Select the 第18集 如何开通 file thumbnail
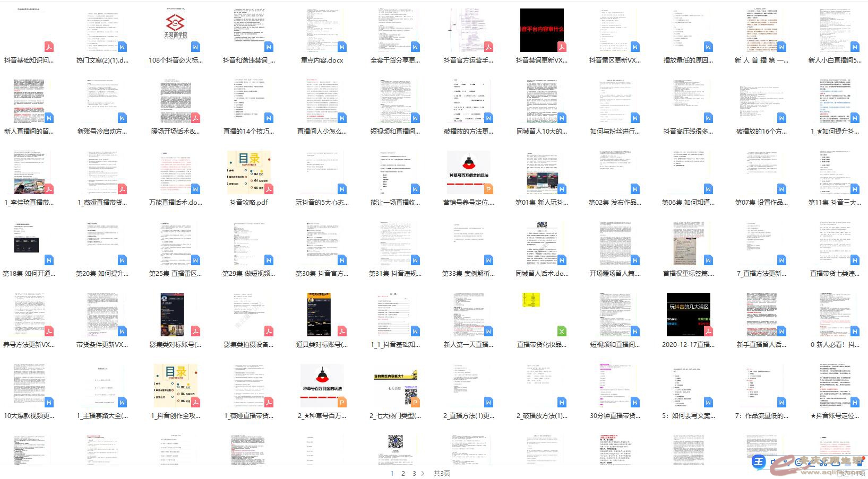This screenshot has height=479, width=868. click(x=29, y=243)
